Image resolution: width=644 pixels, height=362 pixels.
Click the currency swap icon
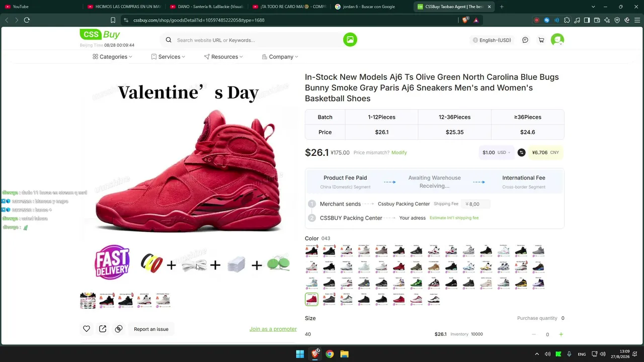tap(522, 152)
